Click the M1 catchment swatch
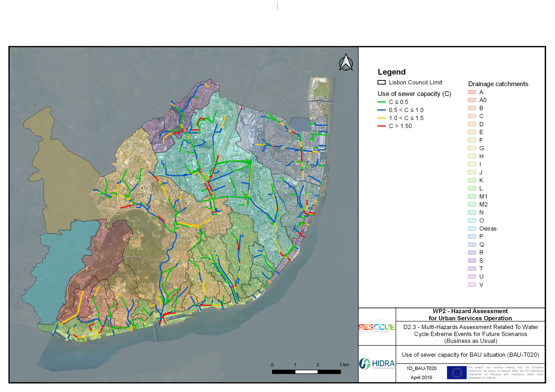The width and height of the screenshot is (555, 392). pos(472,196)
